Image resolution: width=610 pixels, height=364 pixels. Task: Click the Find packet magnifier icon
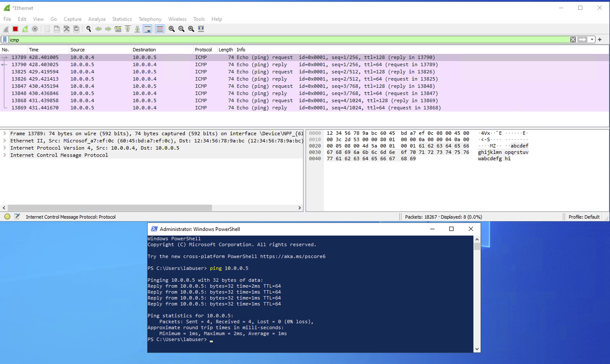pos(89,29)
